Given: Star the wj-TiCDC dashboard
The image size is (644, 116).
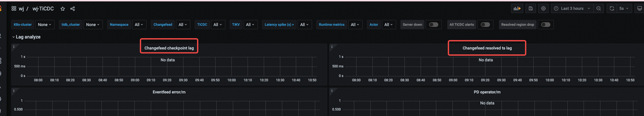Looking at the screenshot, I should tap(63, 9).
